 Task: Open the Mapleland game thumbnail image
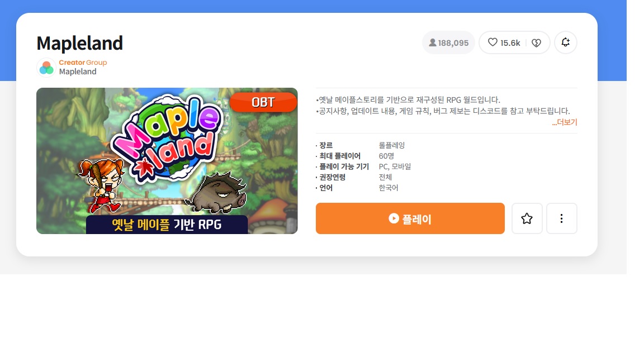pos(167,161)
